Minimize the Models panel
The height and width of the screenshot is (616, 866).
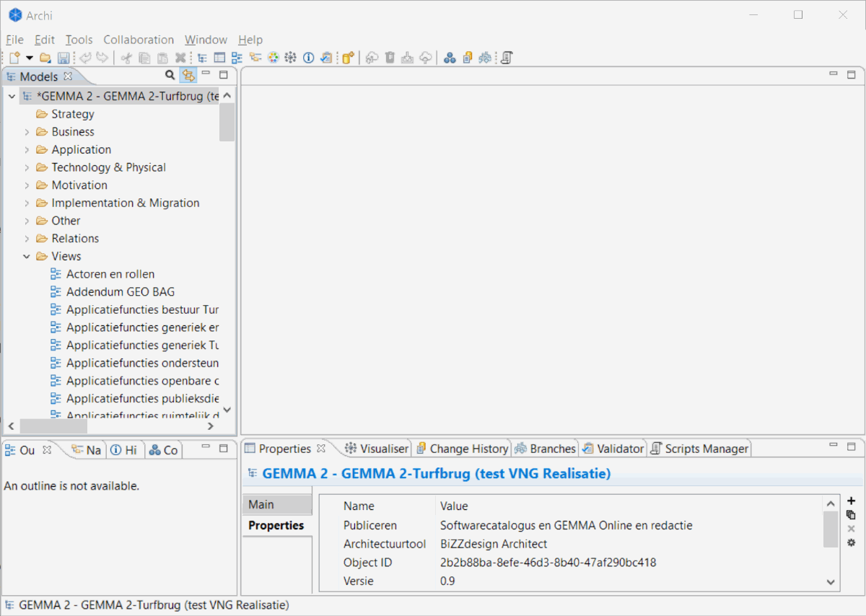[x=206, y=74]
